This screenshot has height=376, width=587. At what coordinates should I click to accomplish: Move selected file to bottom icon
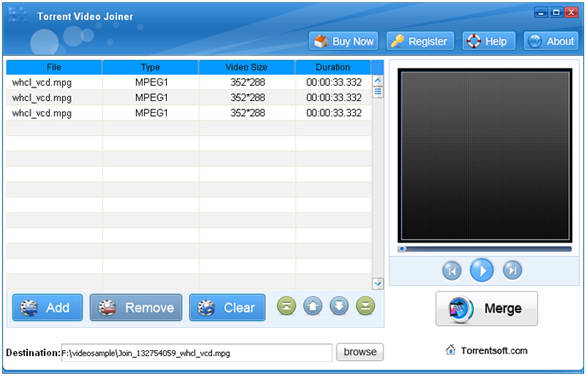click(x=365, y=306)
